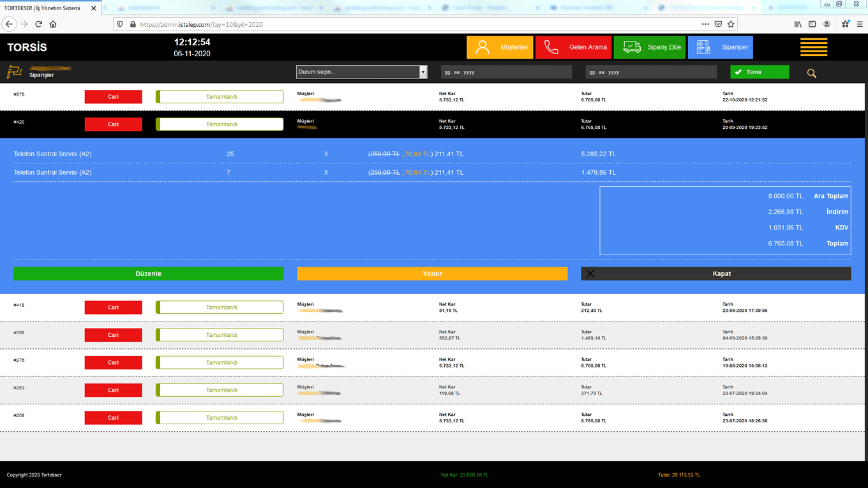The height and width of the screenshot is (488, 868).
Task: Click Cari button for order #398
Action: click(x=113, y=335)
